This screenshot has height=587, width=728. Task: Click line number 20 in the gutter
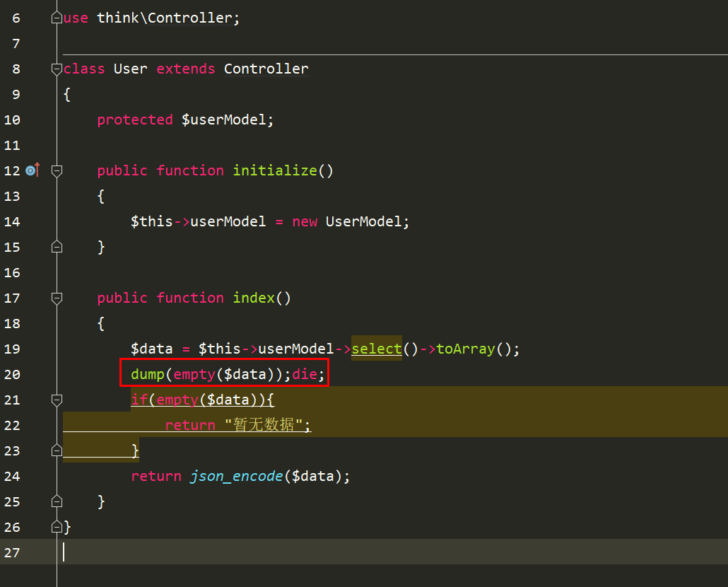pyautogui.click(x=12, y=374)
